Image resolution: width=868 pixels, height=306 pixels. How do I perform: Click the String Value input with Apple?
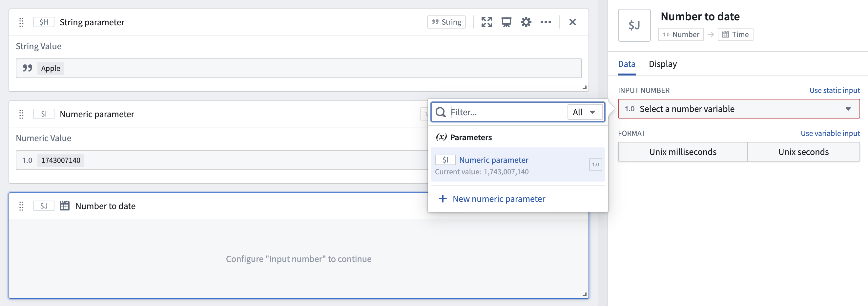click(299, 69)
